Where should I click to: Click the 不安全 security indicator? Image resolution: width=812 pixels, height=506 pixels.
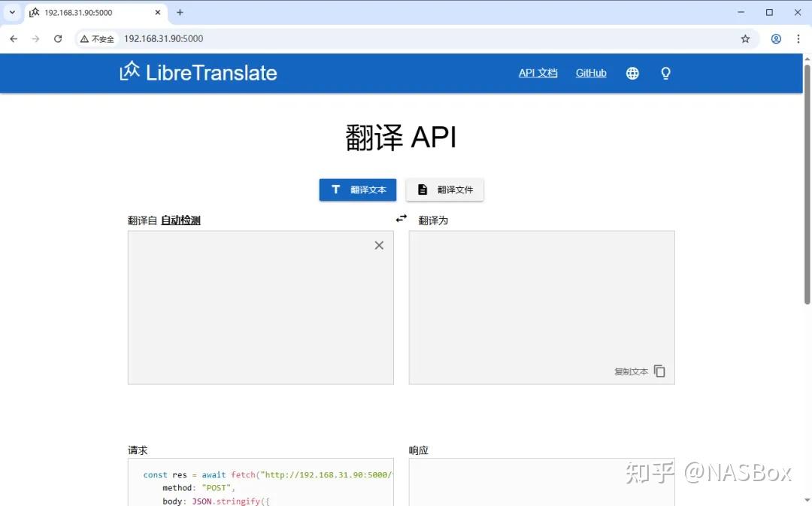(96, 38)
